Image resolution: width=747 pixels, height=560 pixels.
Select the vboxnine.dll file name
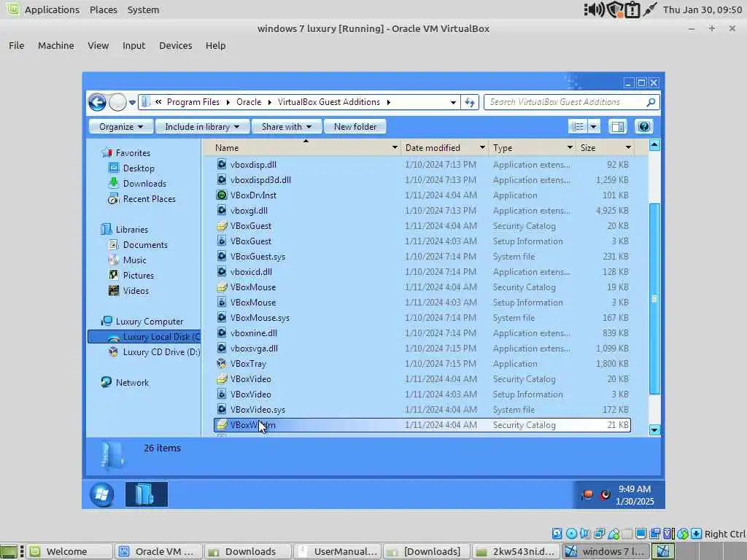253,332
